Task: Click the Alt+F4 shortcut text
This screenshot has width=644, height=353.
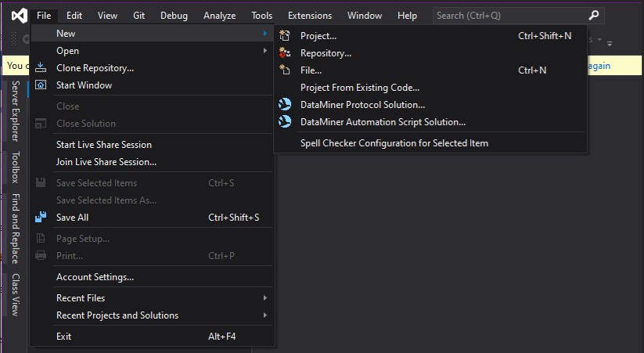Action: point(221,336)
